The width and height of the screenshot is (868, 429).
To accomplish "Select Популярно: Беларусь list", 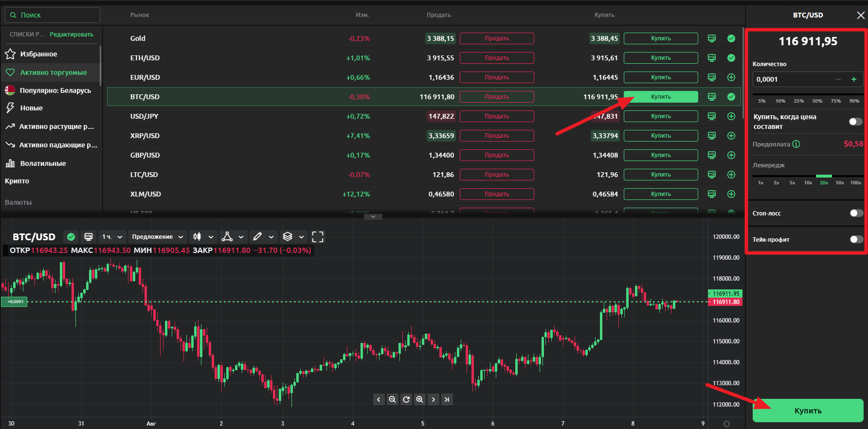I will pyautogui.click(x=51, y=90).
